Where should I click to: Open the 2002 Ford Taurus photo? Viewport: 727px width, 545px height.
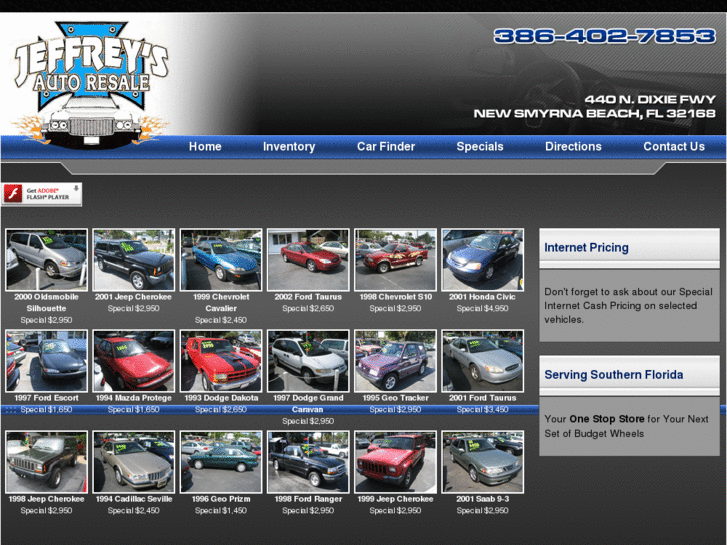(308, 260)
